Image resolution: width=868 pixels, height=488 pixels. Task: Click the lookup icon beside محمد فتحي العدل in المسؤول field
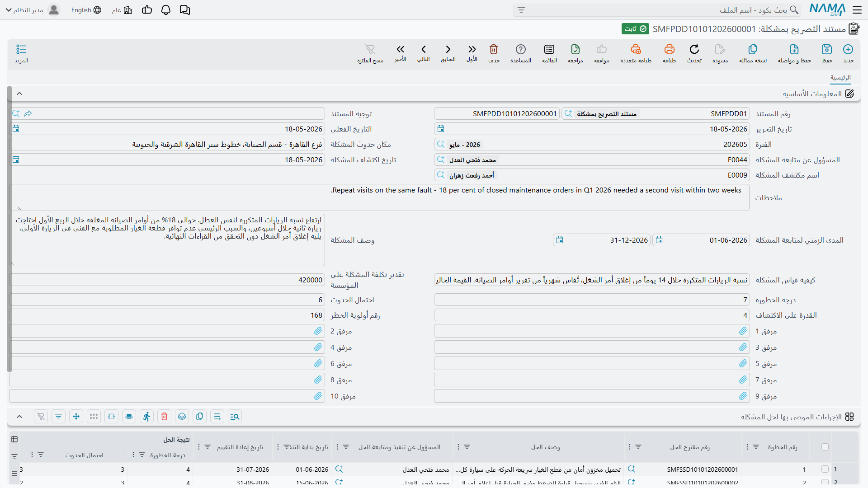point(441,160)
